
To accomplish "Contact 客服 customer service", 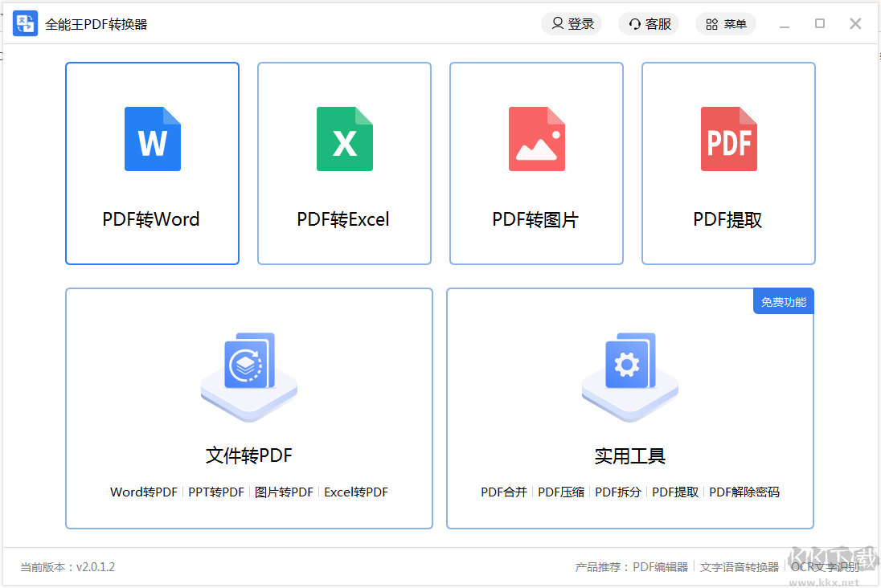I will [649, 24].
